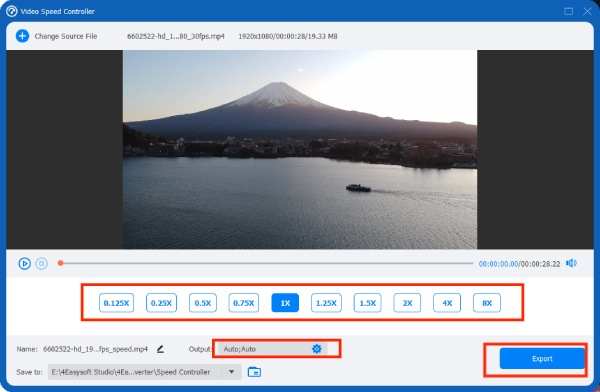This screenshot has width=600, height=392.
Task: Maximize the Video Speed Controller window
Action: (x=569, y=11)
